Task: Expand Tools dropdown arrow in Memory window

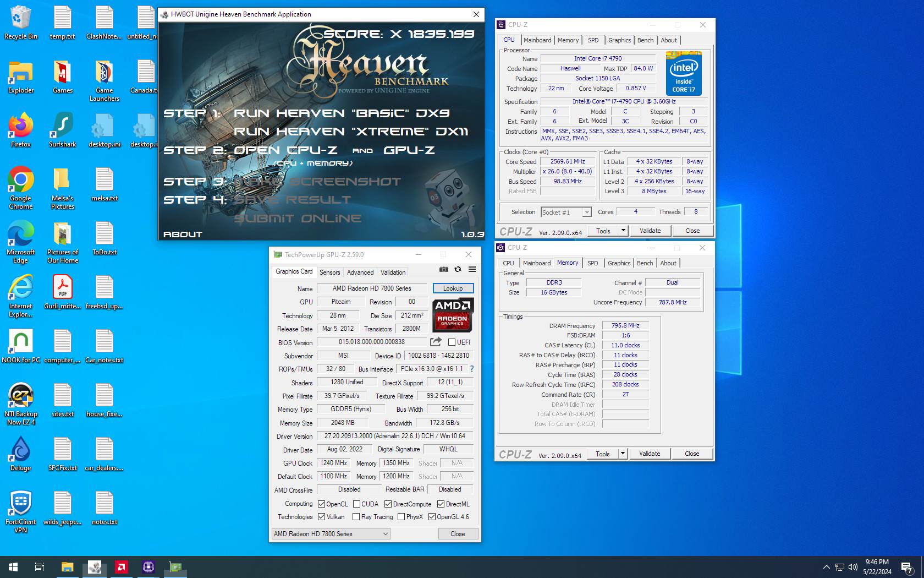Action: coord(623,454)
